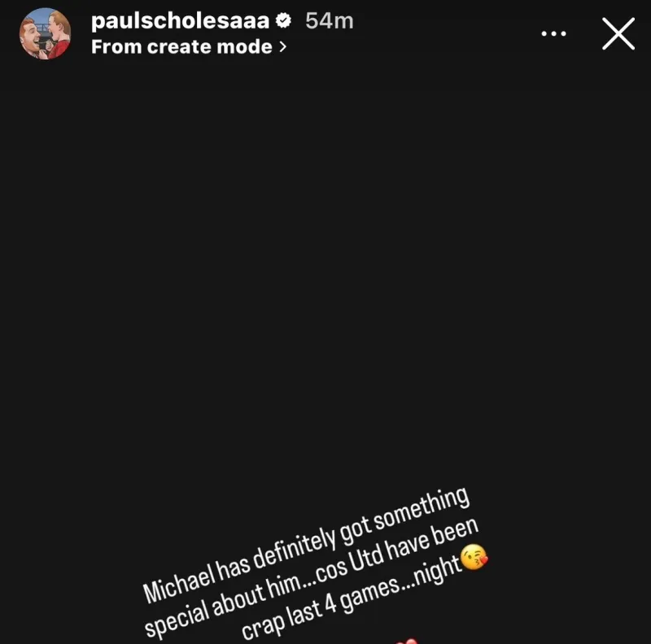Expand the chevron after From create mode
Screen dimensions: 651x644
(282, 46)
